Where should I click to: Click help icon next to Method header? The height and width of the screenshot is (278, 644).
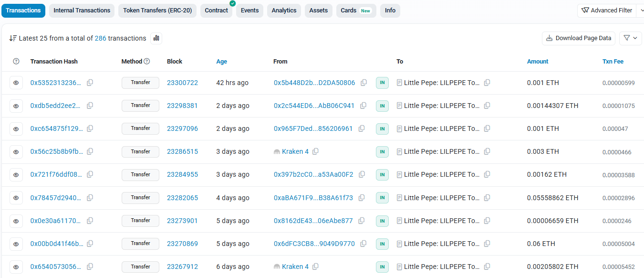pyautogui.click(x=147, y=61)
